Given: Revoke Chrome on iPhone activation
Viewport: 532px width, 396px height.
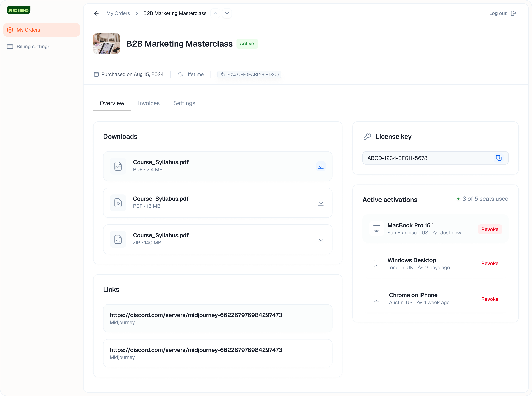Looking at the screenshot, I should pos(490,299).
